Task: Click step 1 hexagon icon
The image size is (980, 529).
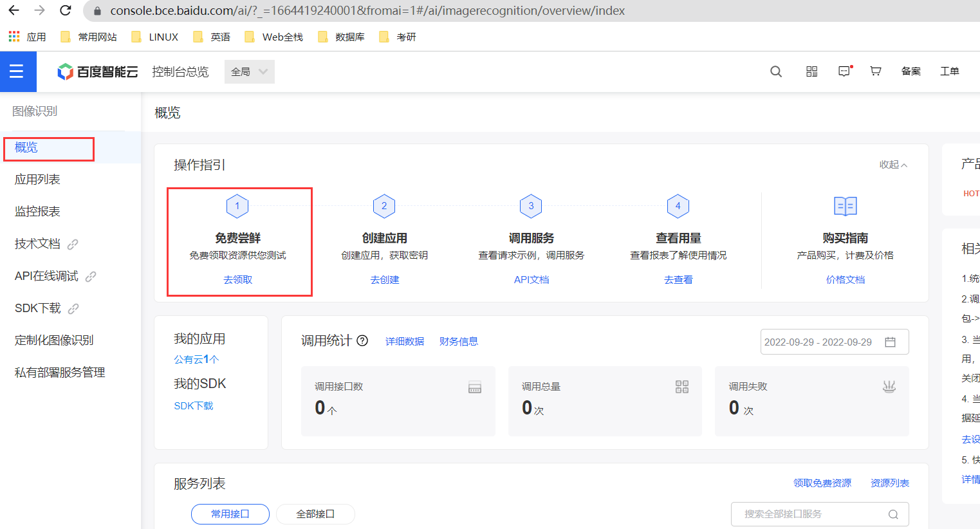Action: [x=237, y=206]
